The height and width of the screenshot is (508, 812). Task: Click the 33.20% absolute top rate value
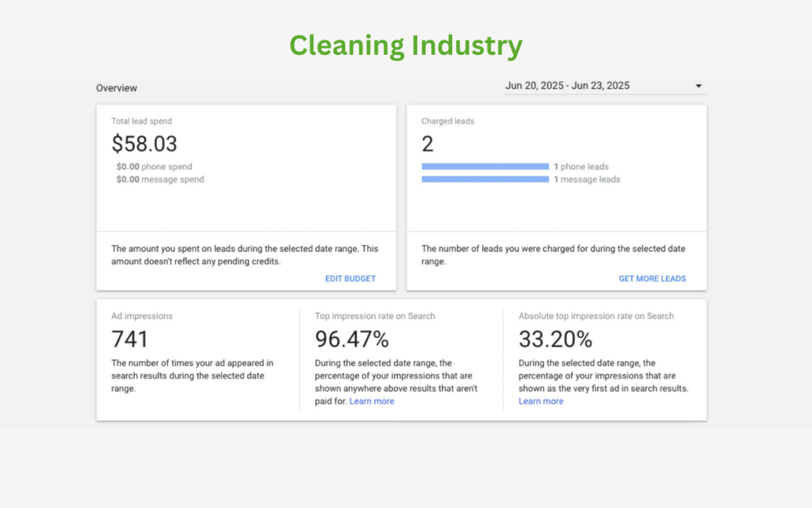(x=555, y=339)
